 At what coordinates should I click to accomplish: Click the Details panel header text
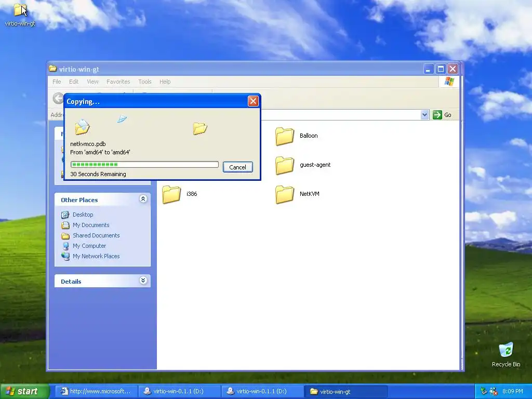coord(71,282)
